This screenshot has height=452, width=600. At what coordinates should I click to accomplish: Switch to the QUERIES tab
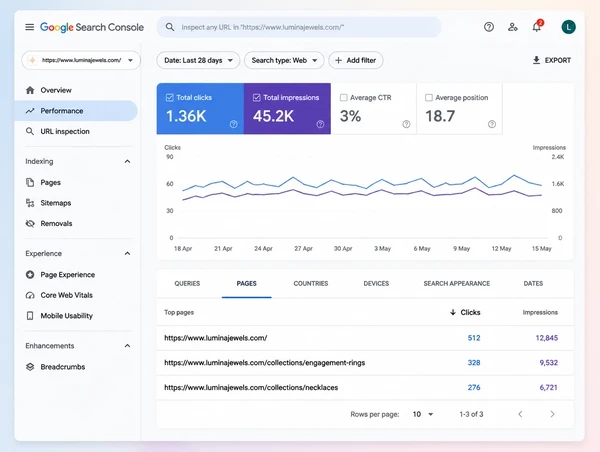(x=187, y=284)
